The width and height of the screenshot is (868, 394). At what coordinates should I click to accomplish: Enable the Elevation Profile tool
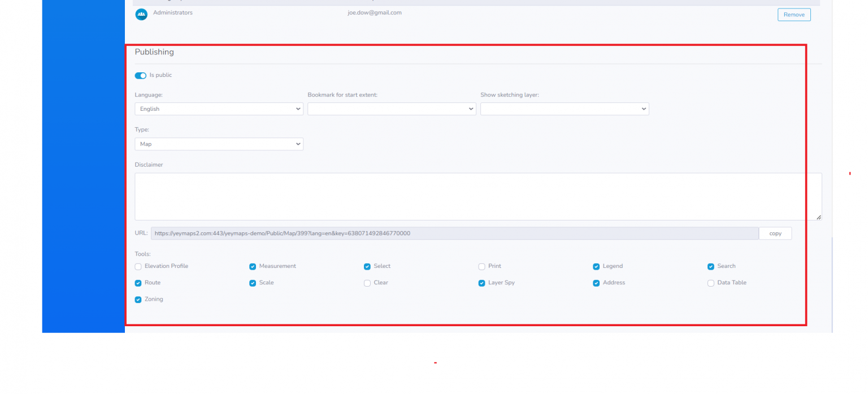138,266
